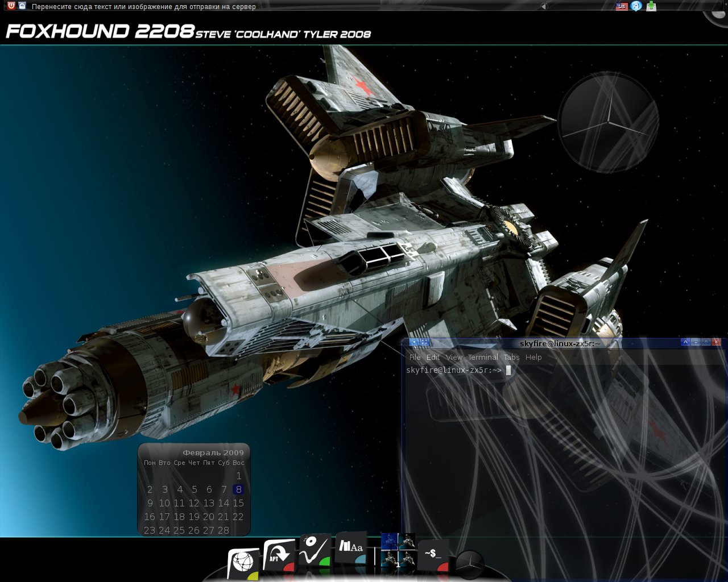Minimize the terminal window

tap(696, 342)
